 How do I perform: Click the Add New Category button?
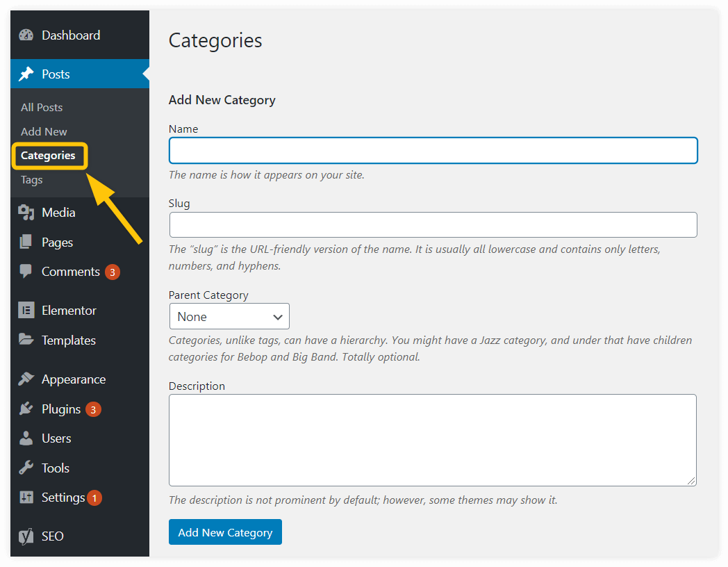pyautogui.click(x=225, y=532)
